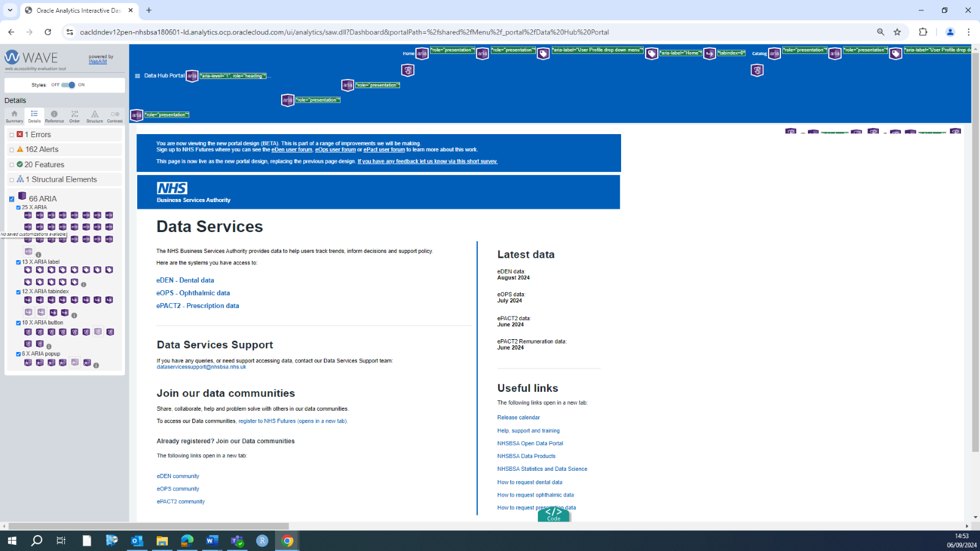This screenshot has height=551, width=980.
Task: Click the faded ARIA button icon in sidebar
Action: coord(98,332)
